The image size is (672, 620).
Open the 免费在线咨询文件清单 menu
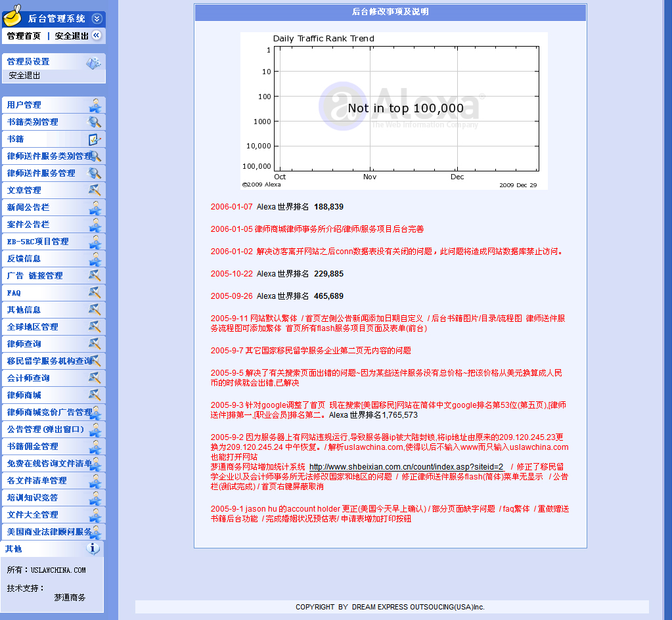coord(54,464)
